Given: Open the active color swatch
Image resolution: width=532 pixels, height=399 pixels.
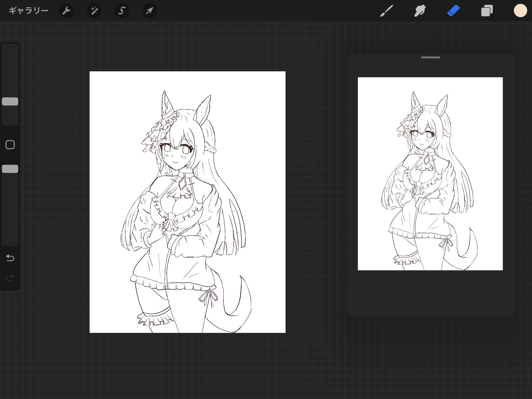Looking at the screenshot, I should click(520, 11).
